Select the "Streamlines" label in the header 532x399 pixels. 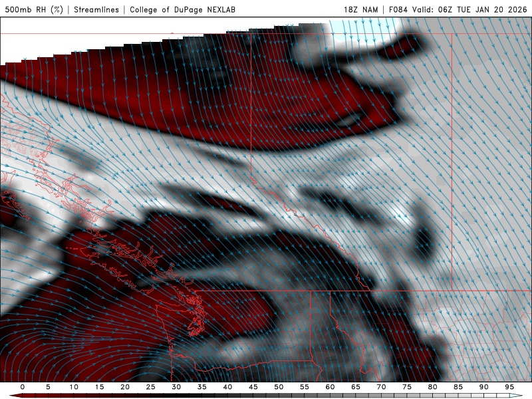pos(96,9)
